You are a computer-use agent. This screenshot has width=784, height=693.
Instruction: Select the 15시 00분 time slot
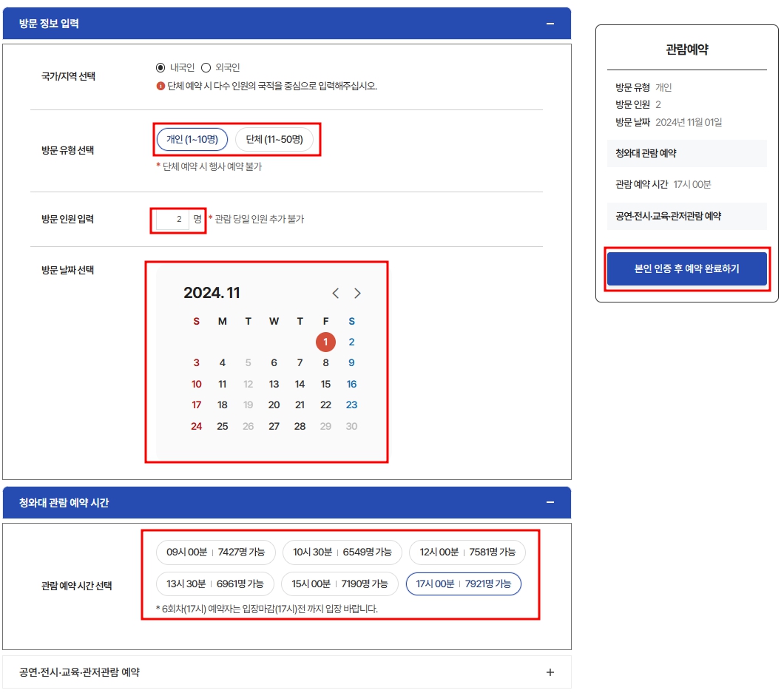pyautogui.click(x=339, y=584)
